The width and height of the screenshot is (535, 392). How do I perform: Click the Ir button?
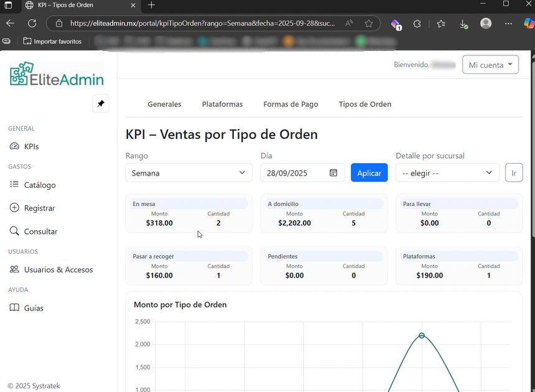[514, 173]
